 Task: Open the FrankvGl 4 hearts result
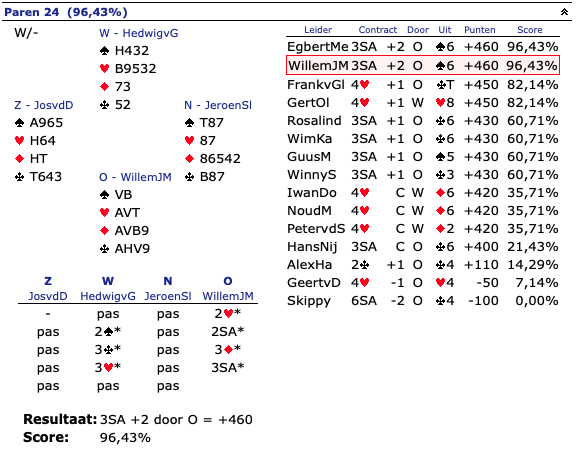[423, 84]
